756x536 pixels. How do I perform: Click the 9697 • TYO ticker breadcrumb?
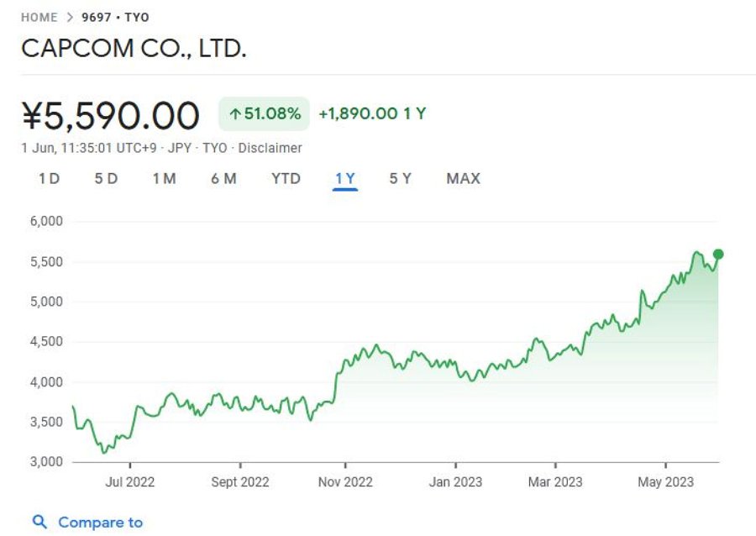click(115, 18)
